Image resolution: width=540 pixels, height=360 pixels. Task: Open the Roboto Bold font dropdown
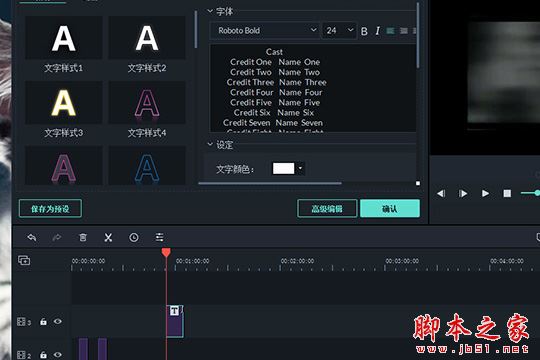tap(264, 31)
